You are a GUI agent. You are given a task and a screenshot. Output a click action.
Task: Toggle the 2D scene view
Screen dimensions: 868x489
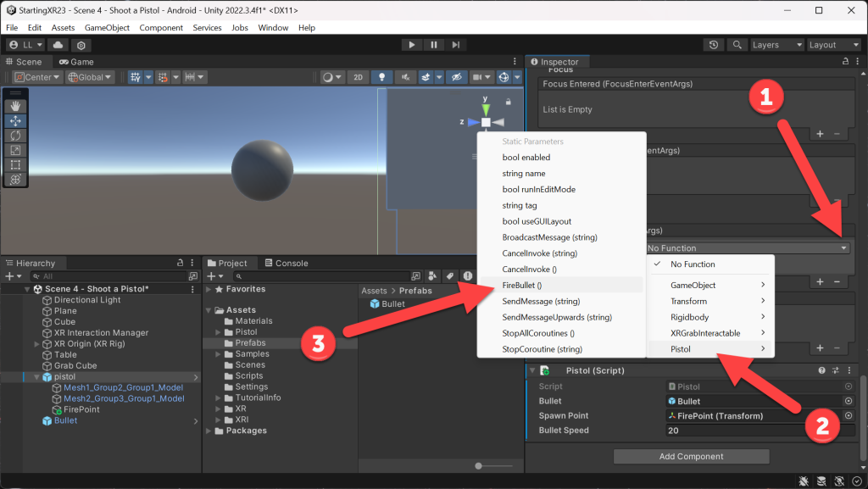click(x=359, y=77)
